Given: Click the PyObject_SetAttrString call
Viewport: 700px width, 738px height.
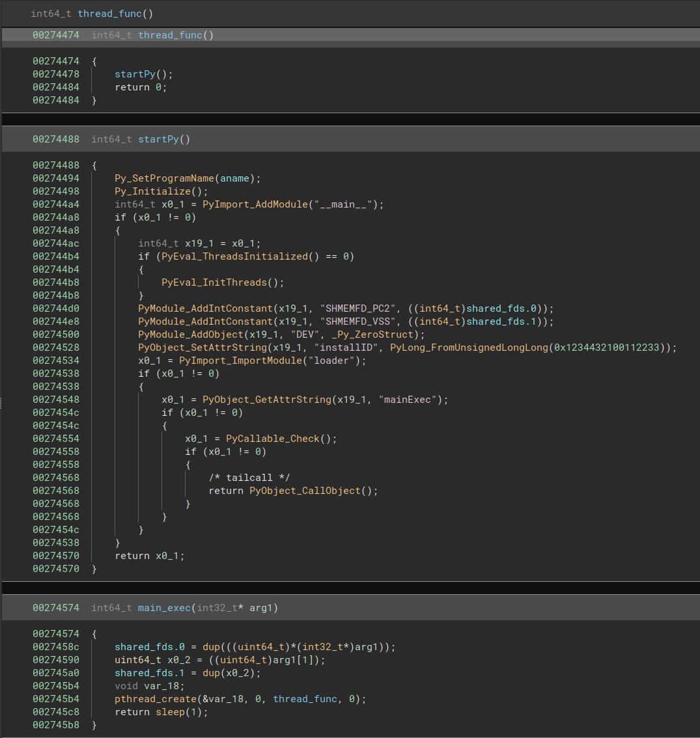Looking at the screenshot, I should coord(203,348).
